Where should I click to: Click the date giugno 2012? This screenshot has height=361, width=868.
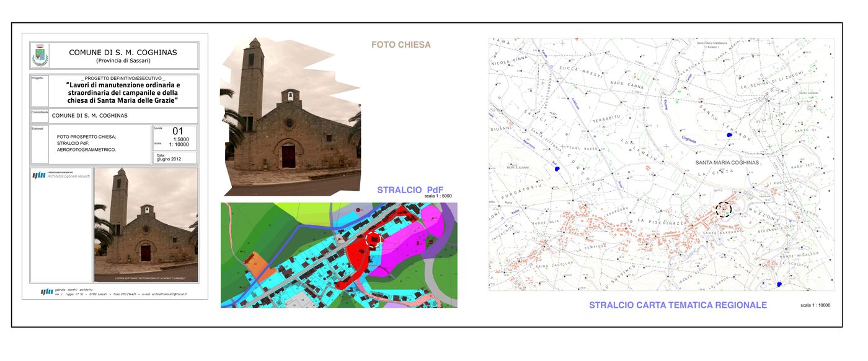click(169, 159)
